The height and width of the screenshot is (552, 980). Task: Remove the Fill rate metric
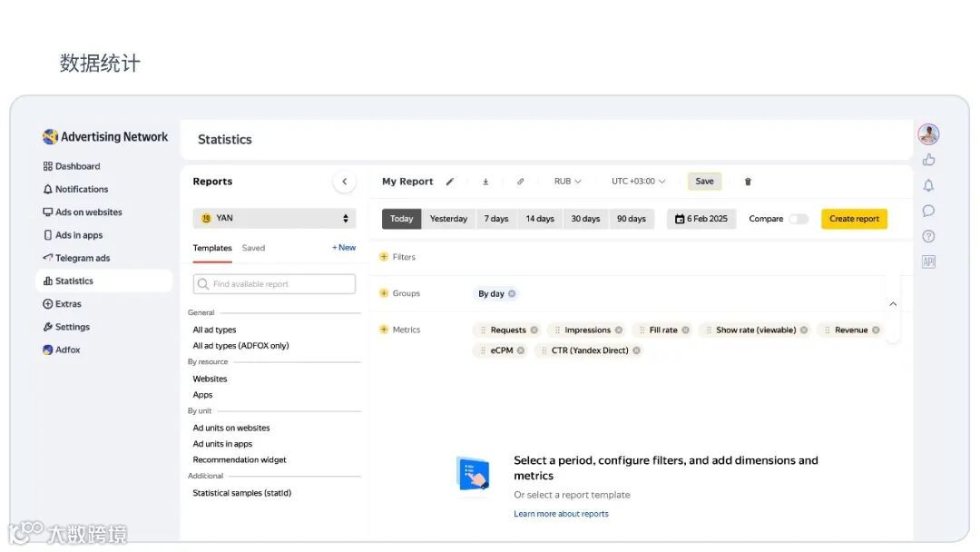(x=686, y=330)
